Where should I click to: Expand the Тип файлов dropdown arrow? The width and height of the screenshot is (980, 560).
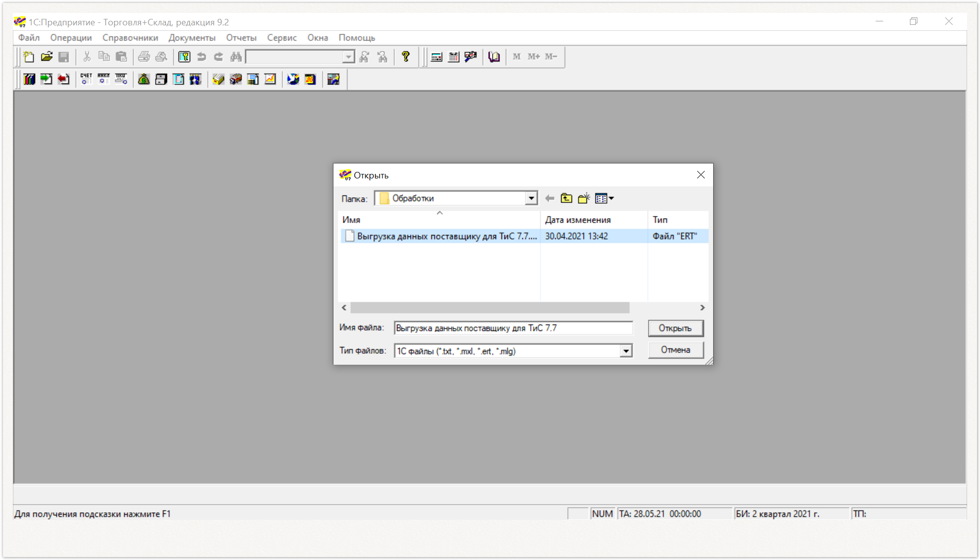[x=626, y=351]
